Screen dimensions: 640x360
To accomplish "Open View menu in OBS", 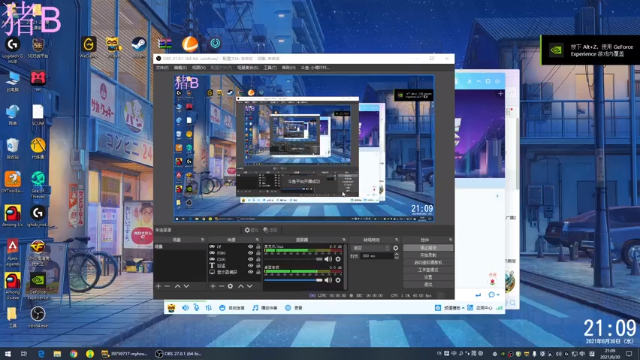I will coord(199,68).
